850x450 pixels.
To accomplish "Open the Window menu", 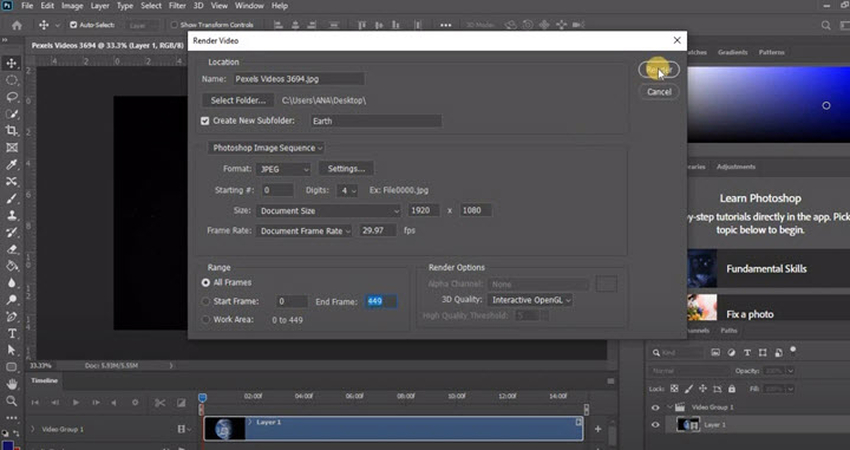I will click(249, 6).
